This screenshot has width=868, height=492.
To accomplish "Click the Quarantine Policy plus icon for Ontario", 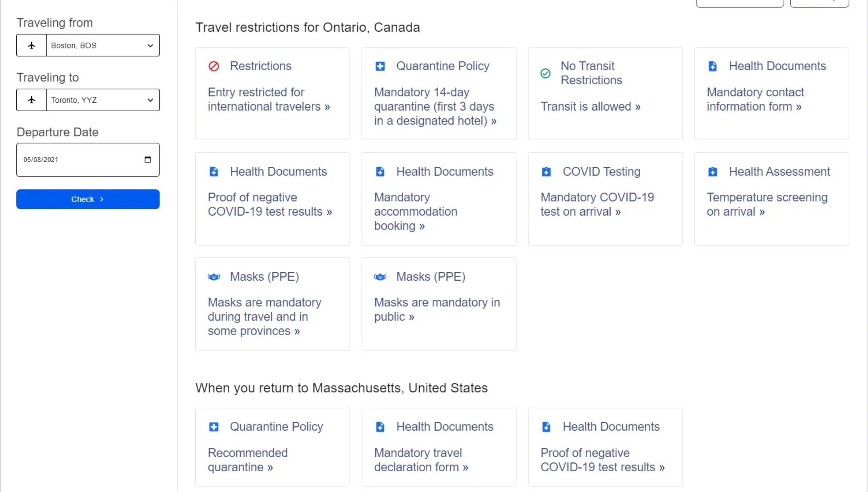I will (x=380, y=66).
